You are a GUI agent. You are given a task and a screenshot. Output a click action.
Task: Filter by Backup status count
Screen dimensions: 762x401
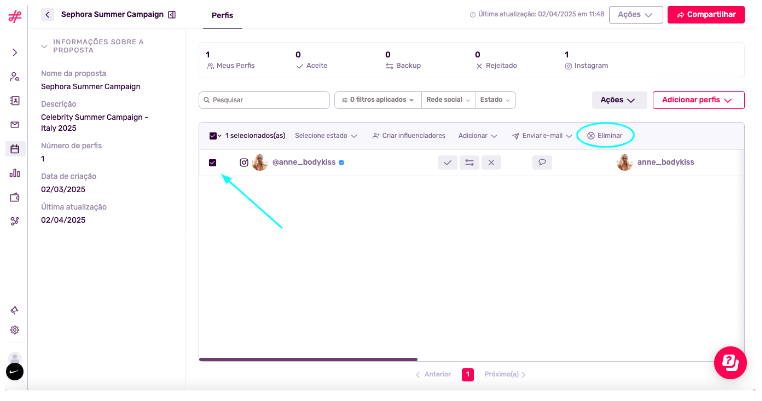(x=403, y=60)
